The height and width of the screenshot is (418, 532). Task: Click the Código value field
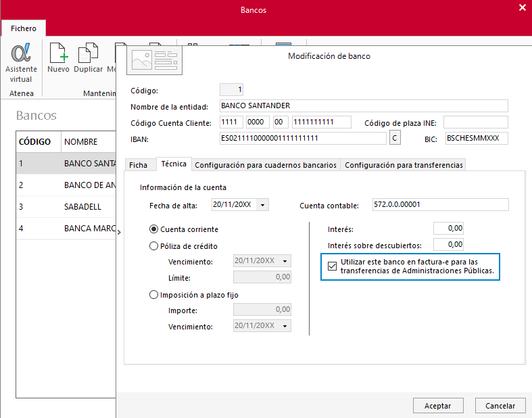[x=231, y=90]
